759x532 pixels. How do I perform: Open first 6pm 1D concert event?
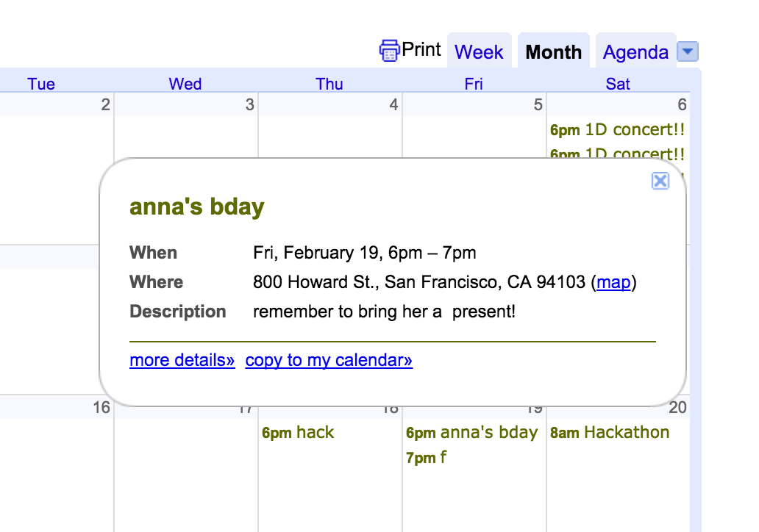(617, 130)
